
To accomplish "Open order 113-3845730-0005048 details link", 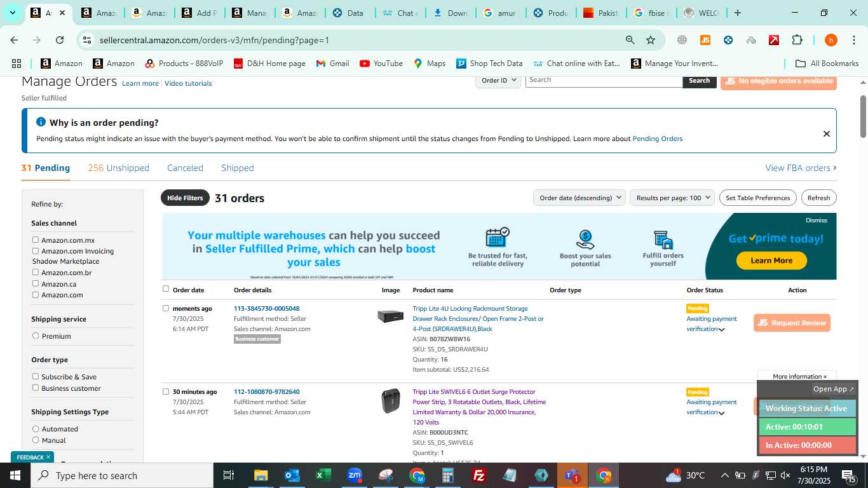I will pos(266,308).
